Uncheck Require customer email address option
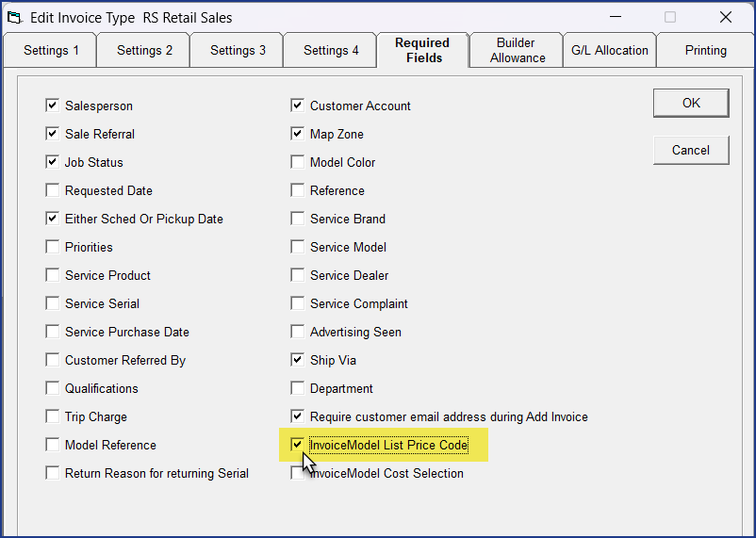The image size is (756, 538). click(298, 416)
